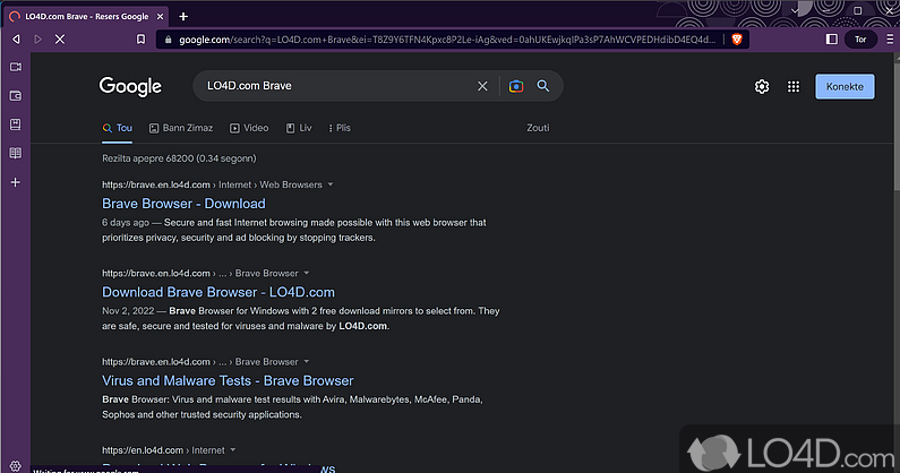Viewport: 900px width, 473px height.
Task: Go back to previous page
Action: [x=16, y=39]
